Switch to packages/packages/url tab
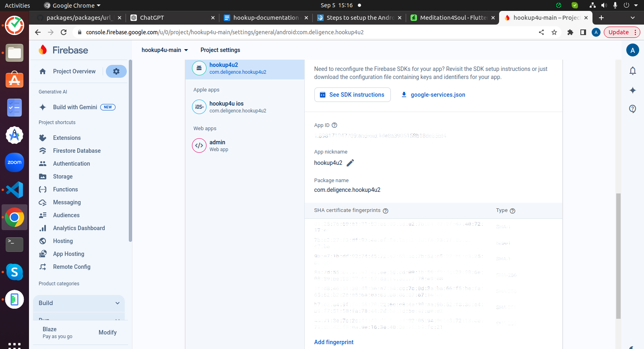The height and width of the screenshot is (349, 644). point(79,18)
